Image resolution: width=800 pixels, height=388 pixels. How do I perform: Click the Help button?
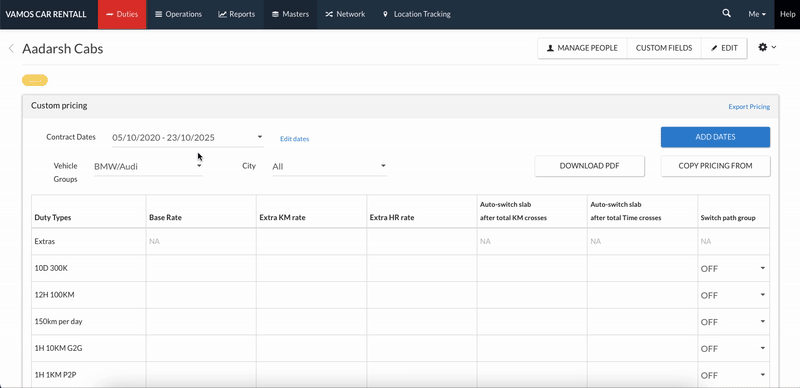tap(787, 14)
